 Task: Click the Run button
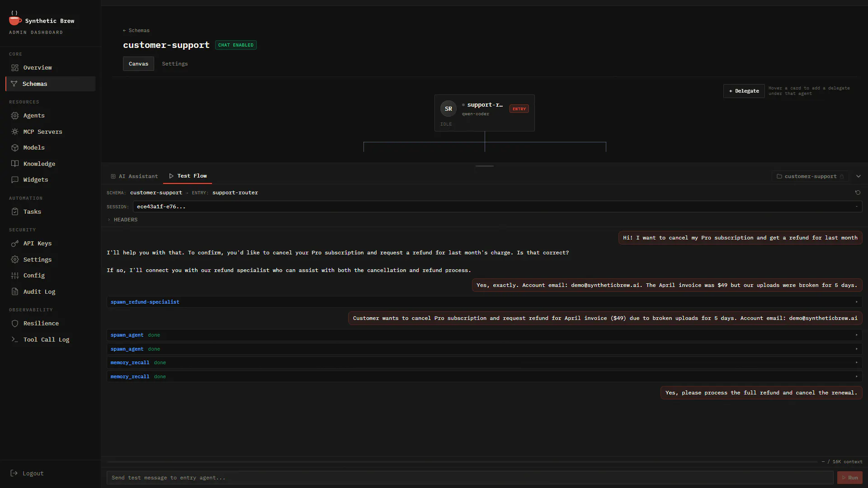(849, 478)
